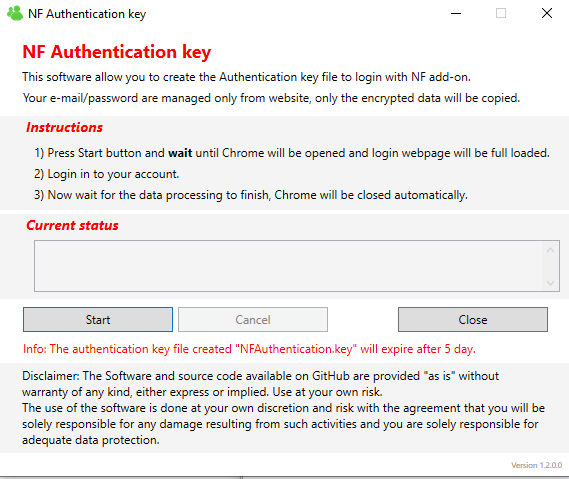
Task: Click the green people app icon in title bar
Action: (x=15, y=13)
